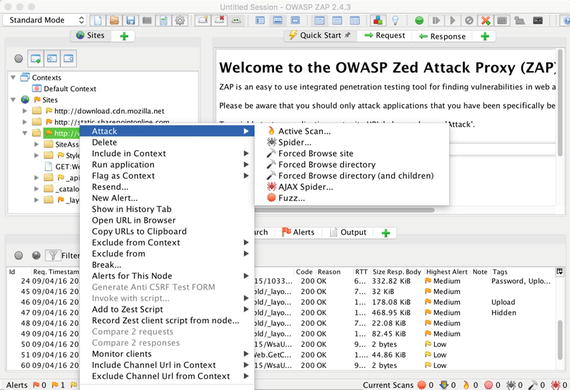570x390 pixels.
Task: Click the red X breakpoint icon
Action: click(x=486, y=20)
